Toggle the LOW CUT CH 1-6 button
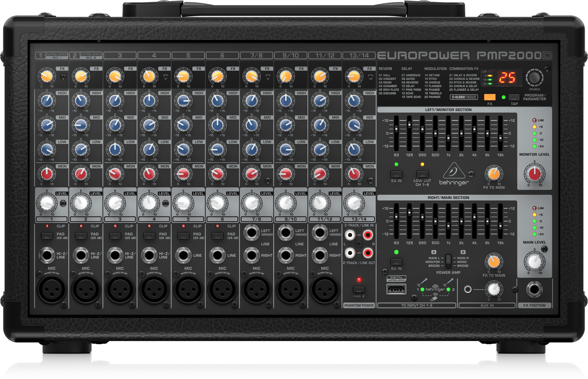The height and width of the screenshot is (379, 588). point(422,174)
